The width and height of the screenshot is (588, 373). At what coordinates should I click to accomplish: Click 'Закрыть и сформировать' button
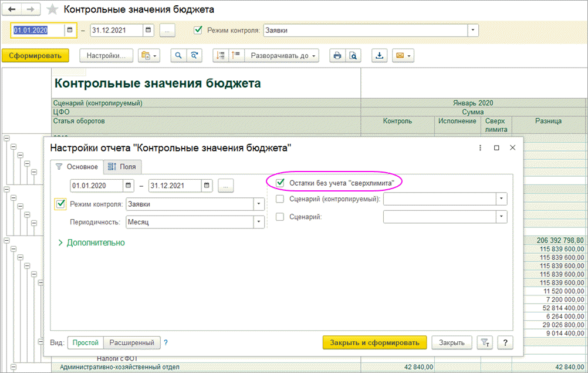click(374, 342)
